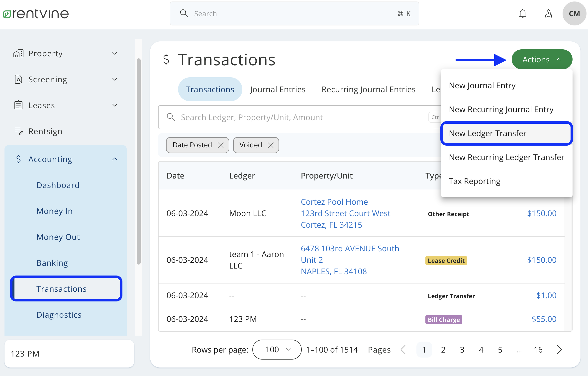Select the Property icon in the sidebar
The width and height of the screenshot is (588, 376).
[x=18, y=53]
